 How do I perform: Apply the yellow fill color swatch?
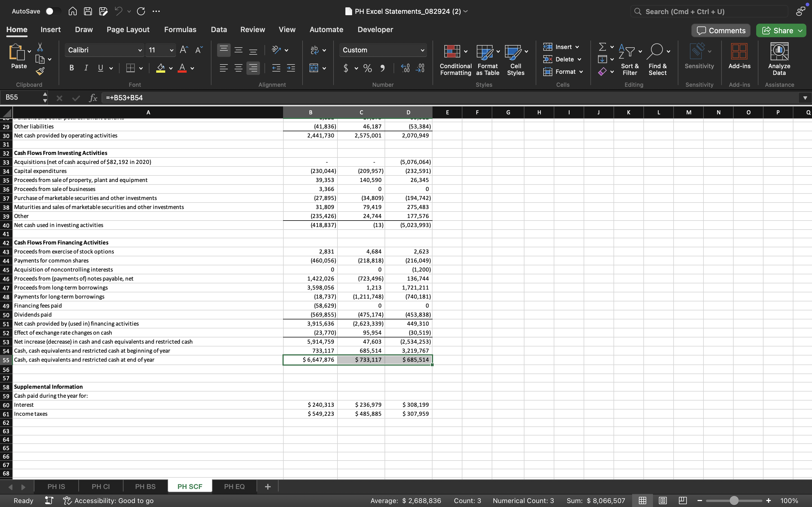(161, 68)
